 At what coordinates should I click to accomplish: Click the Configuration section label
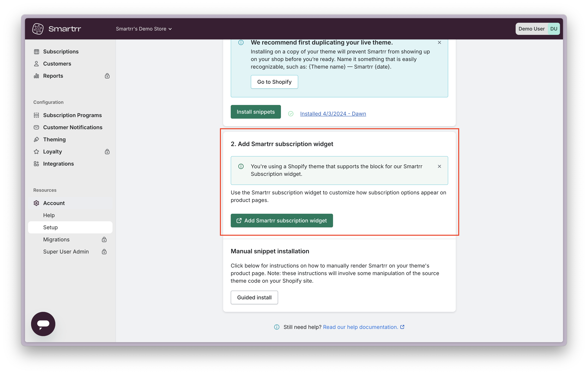coord(48,102)
